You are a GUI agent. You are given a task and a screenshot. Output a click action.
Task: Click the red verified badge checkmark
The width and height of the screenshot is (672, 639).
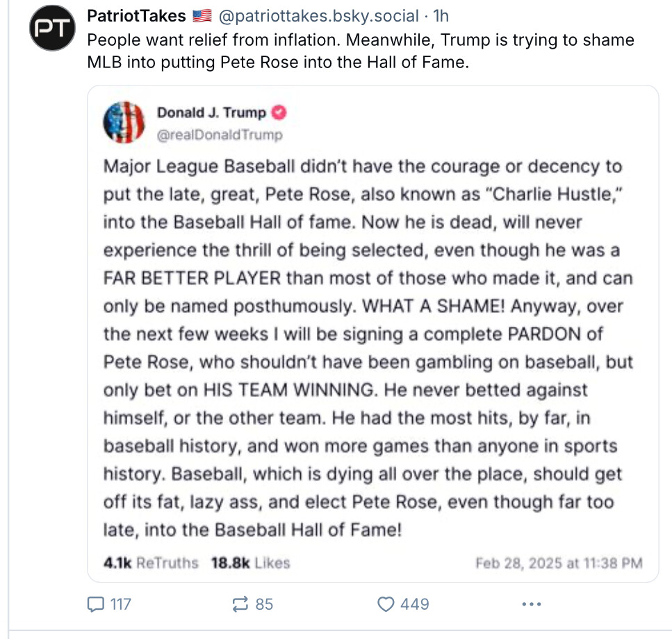pos(279,113)
